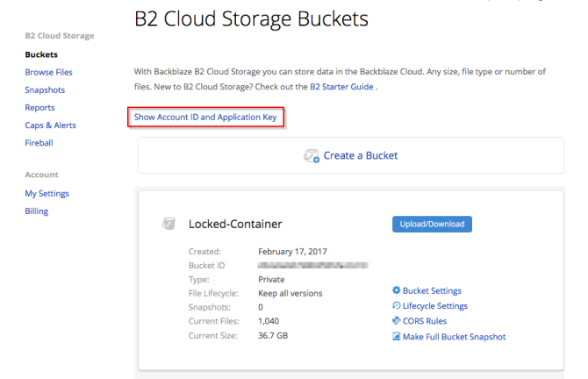
Task: Open the B2 Starter Guide link
Action: [341, 87]
